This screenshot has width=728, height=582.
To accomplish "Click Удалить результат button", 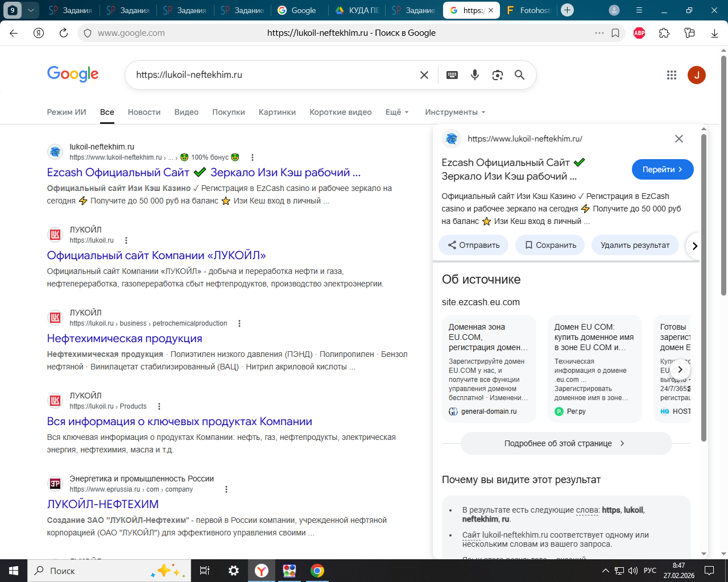I will point(635,245).
